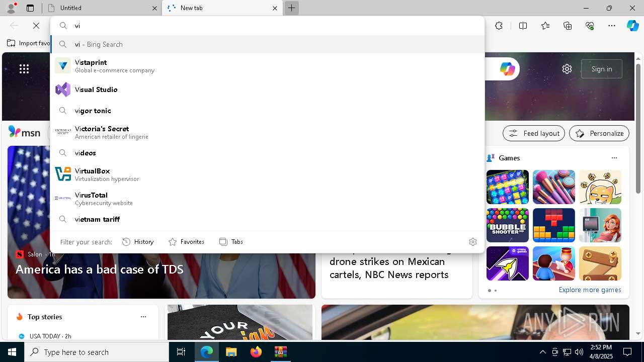
Task: Select the VirusTotal suggestion
Action: (x=268, y=199)
